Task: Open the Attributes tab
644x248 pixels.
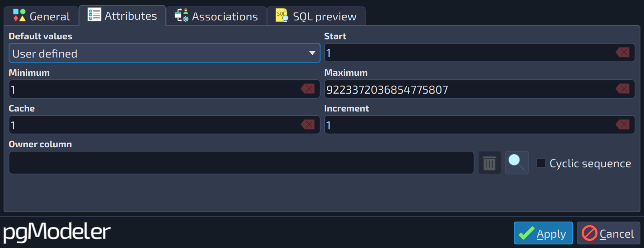Action: (122, 15)
